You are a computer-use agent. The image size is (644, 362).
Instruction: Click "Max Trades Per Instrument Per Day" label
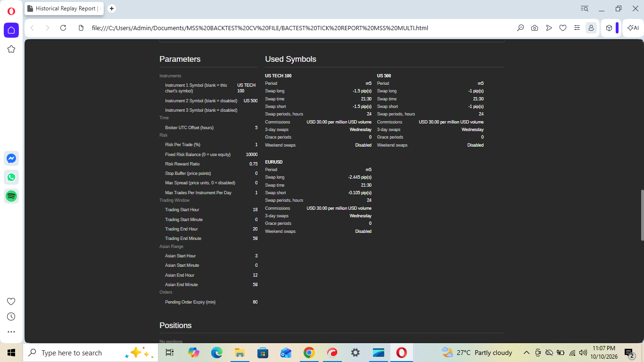tap(198, 193)
